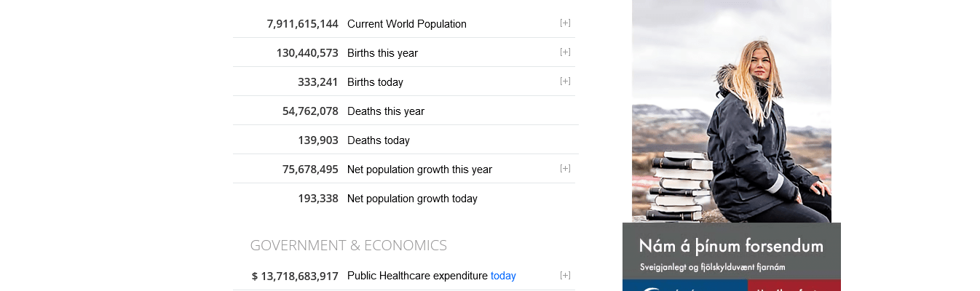The height and width of the screenshot is (291, 980).
Task: Expand [+] for Public Healthcare expenditure
Action: click(565, 276)
